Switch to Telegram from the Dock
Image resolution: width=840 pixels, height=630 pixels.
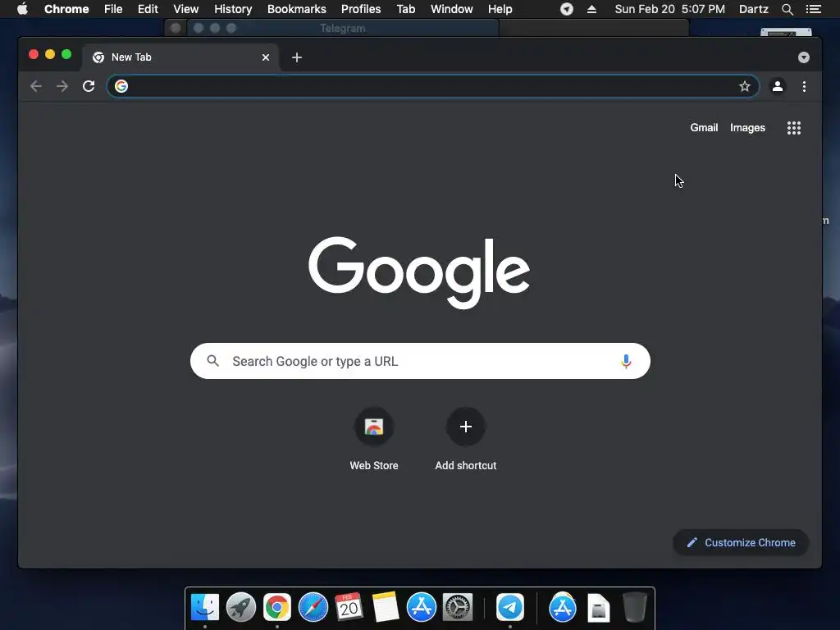click(509, 608)
